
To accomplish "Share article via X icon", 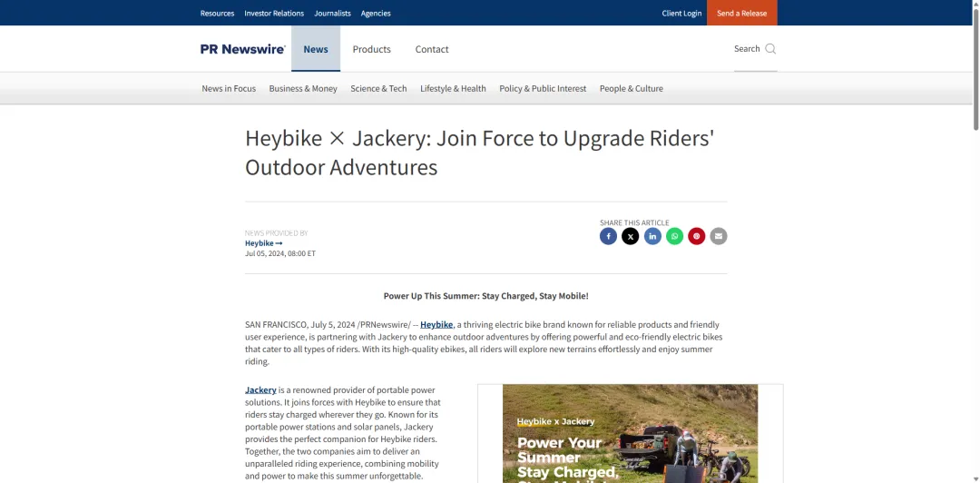I will click(x=630, y=236).
